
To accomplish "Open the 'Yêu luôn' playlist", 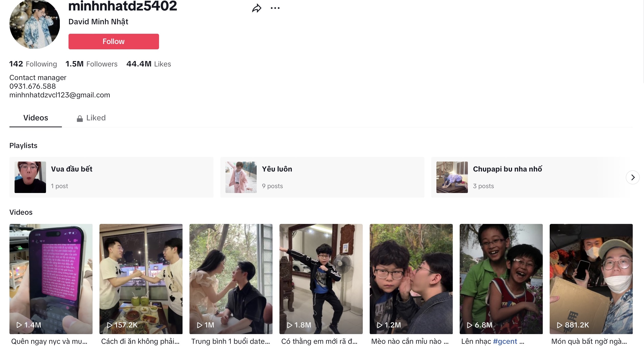I will coord(277,169).
